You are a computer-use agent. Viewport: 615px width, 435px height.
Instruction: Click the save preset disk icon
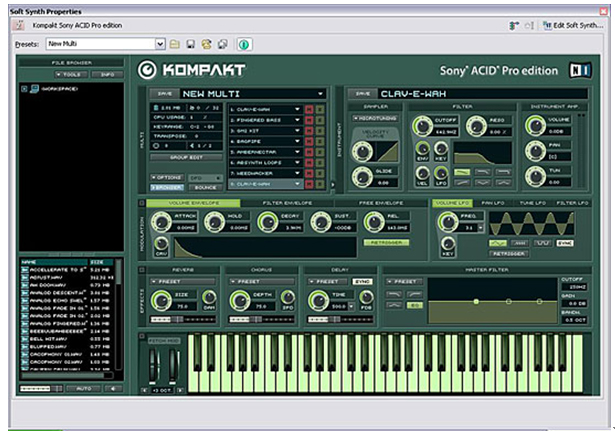190,45
